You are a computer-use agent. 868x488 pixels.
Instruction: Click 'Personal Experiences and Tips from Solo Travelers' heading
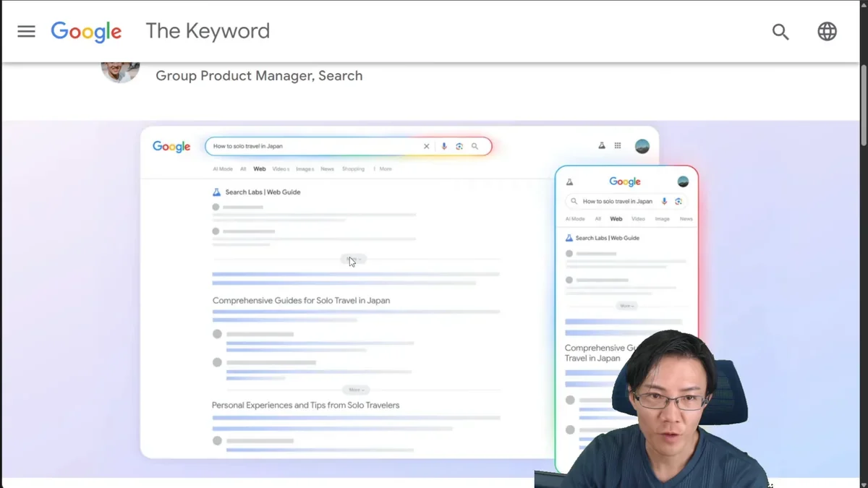305,406
